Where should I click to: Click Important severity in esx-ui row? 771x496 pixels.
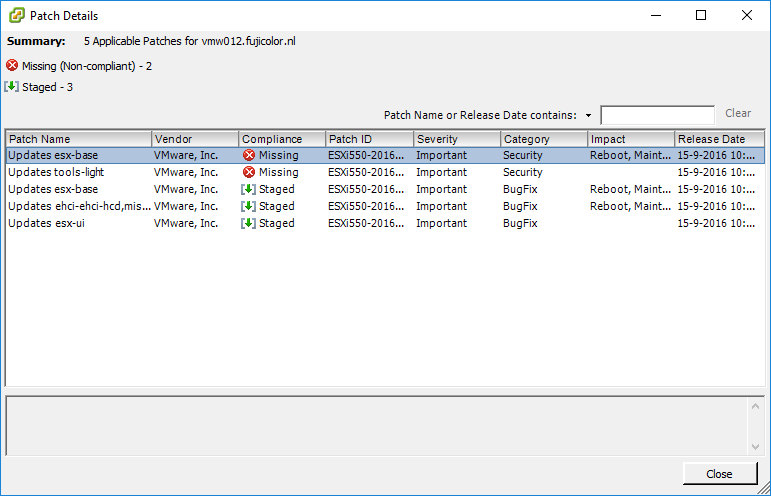(442, 223)
